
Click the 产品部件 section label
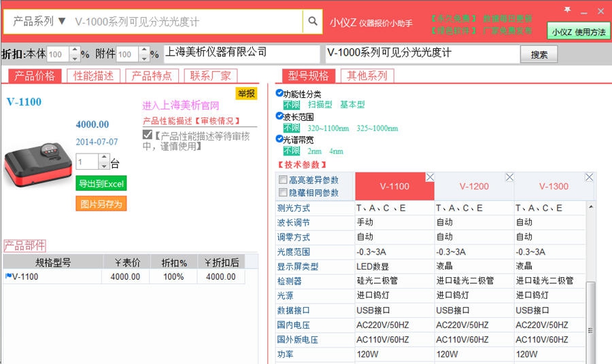point(24,246)
